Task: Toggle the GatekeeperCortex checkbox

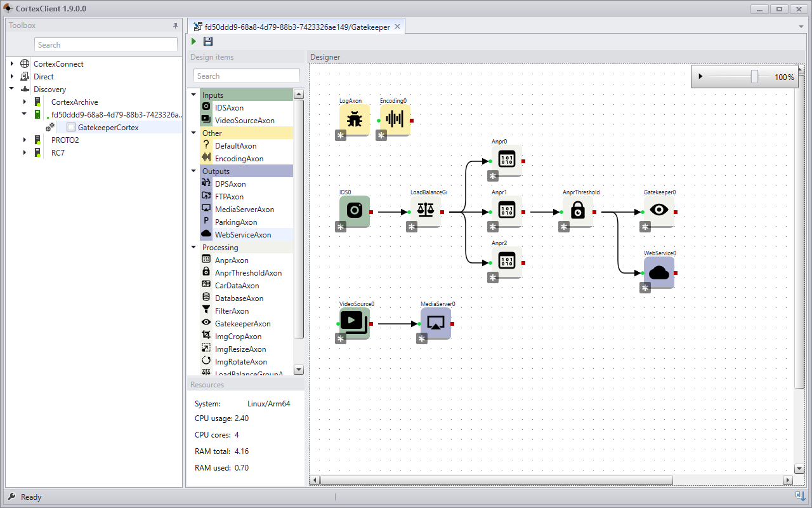Action: pyautogui.click(x=71, y=128)
